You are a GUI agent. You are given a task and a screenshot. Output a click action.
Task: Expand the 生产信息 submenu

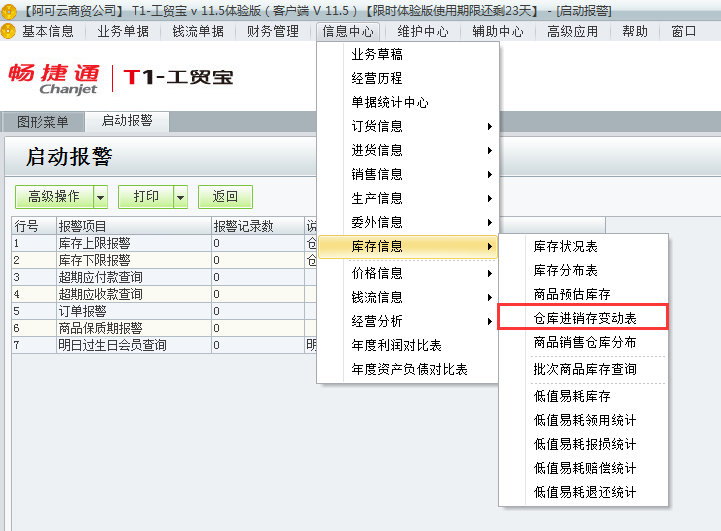(x=407, y=198)
